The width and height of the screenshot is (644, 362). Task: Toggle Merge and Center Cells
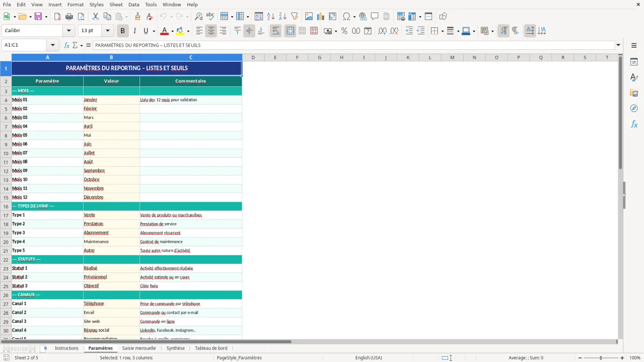click(290, 31)
